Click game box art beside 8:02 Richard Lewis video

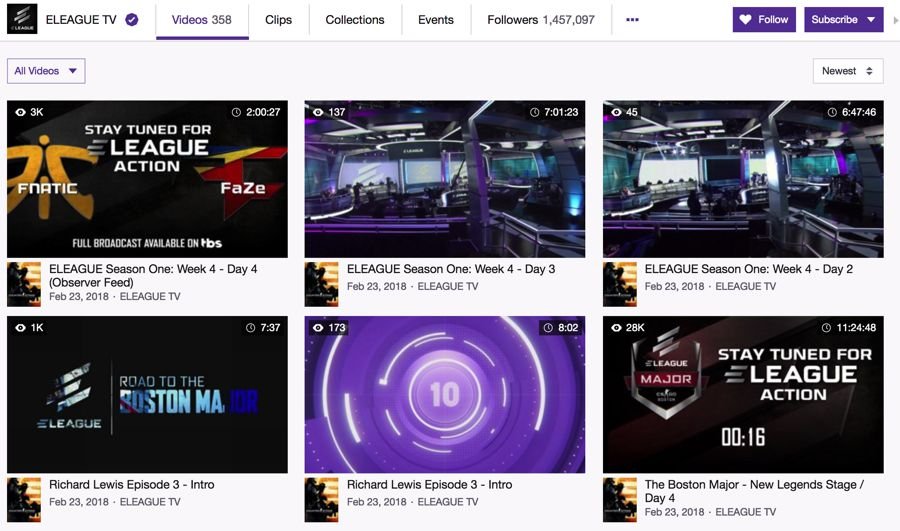click(x=321, y=499)
